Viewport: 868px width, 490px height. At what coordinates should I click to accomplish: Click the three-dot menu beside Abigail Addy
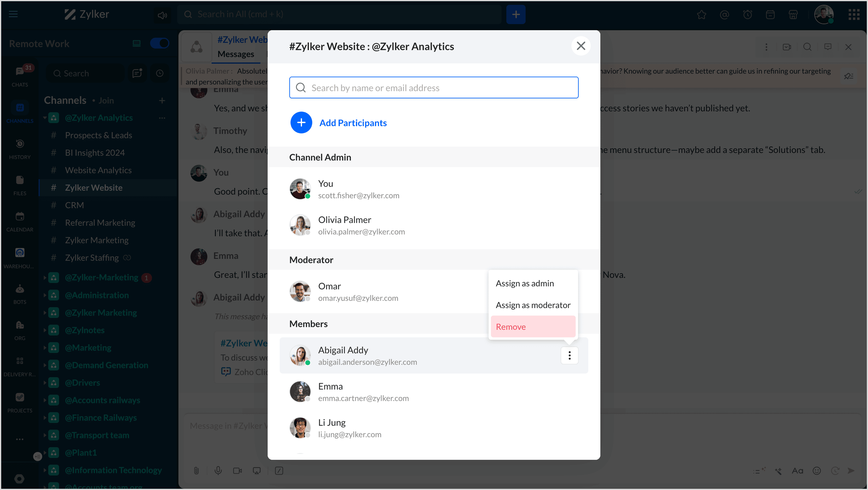pos(569,355)
